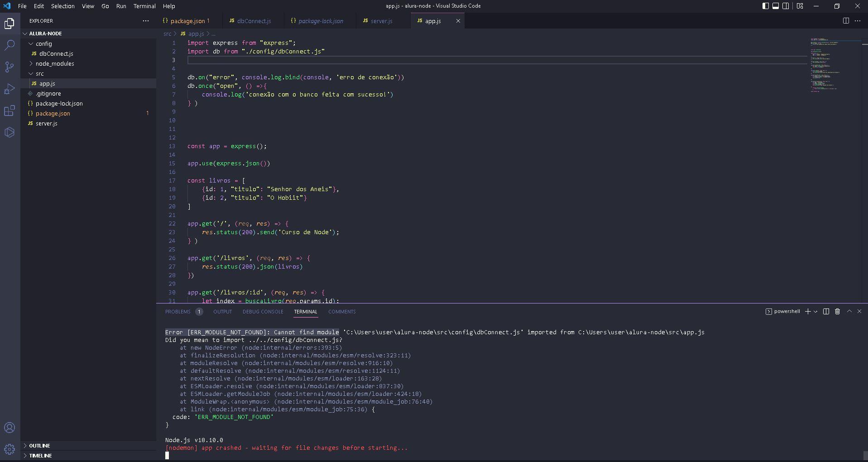868x462 pixels.
Task: Open Customize Layout icon
Action: [800, 6]
